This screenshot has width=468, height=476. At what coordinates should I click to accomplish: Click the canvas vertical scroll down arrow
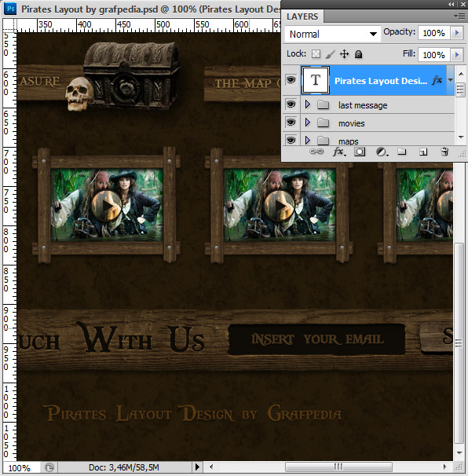[x=459, y=453]
